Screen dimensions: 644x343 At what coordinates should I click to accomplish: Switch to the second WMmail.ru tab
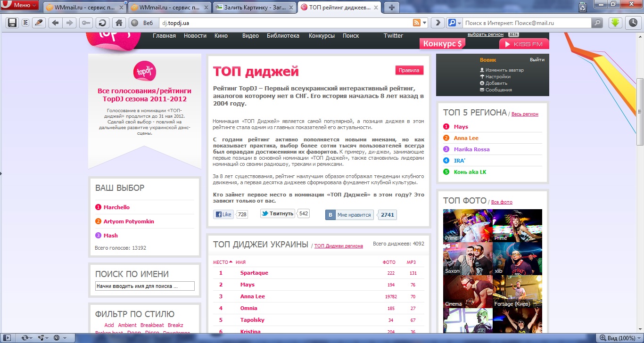168,7
